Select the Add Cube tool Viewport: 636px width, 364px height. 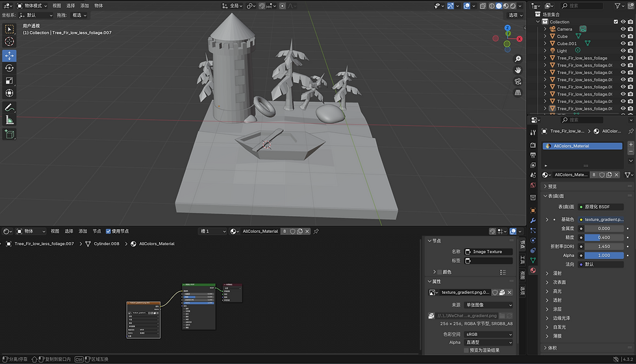coord(9,134)
